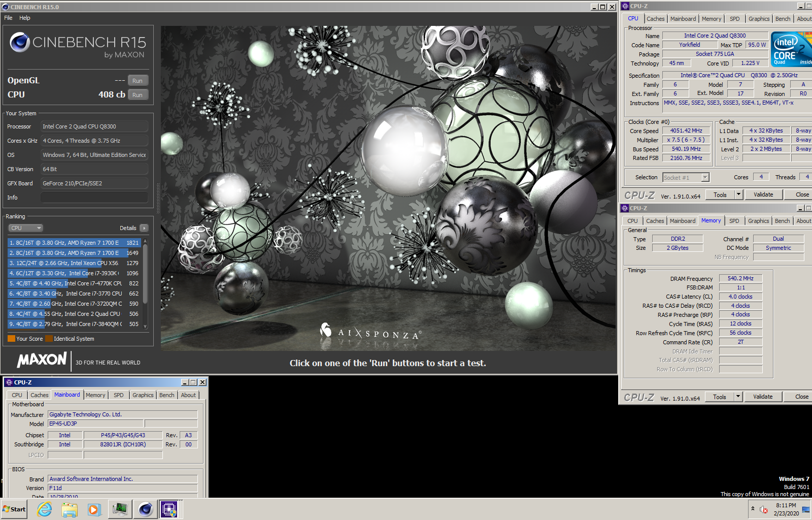Open Graphics tab in Mainboard CPU-Z window

coord(143,395)
